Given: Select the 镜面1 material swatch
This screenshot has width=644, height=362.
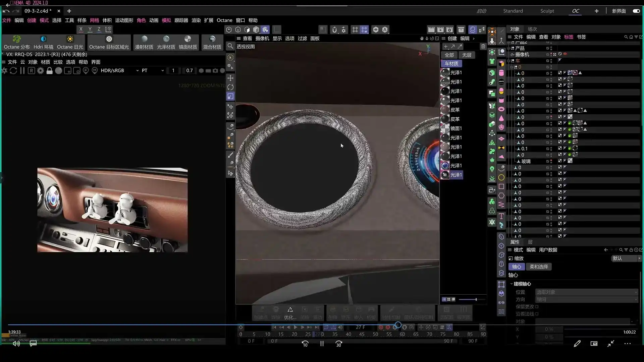Looking at the screenshot, I should point(445,128).
